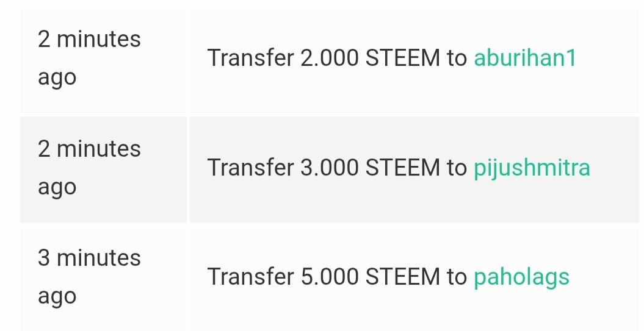The image size is (644, 331).
Task: Click the word 'Transfer' in the aburihan1 row
Action: click(x=251, y=58)
